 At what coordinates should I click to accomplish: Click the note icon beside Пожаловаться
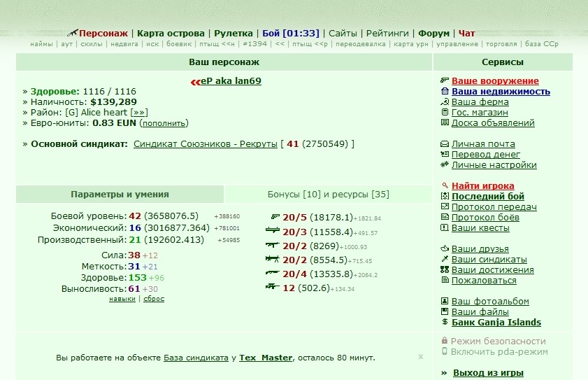445,280
